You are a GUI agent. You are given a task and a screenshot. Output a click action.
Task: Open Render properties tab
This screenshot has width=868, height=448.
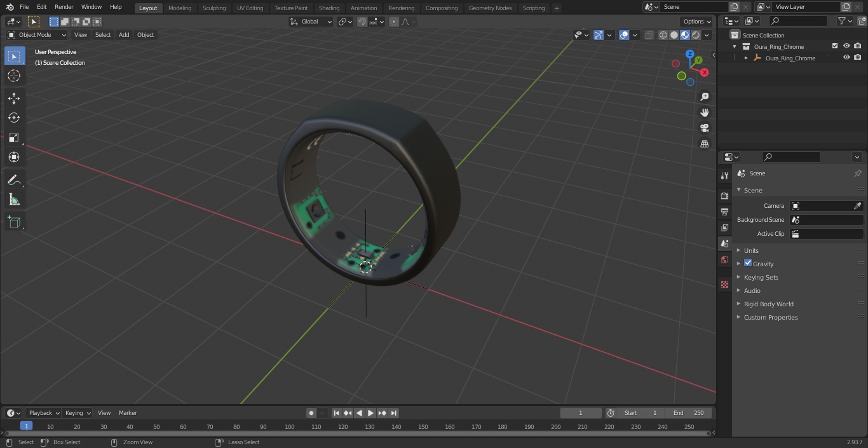pyautogui.click(x=724, y=196)
